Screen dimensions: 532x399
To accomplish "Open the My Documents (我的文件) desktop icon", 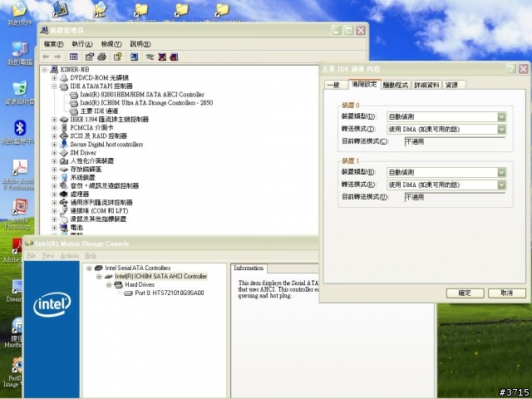I will (x=20, y=9).
